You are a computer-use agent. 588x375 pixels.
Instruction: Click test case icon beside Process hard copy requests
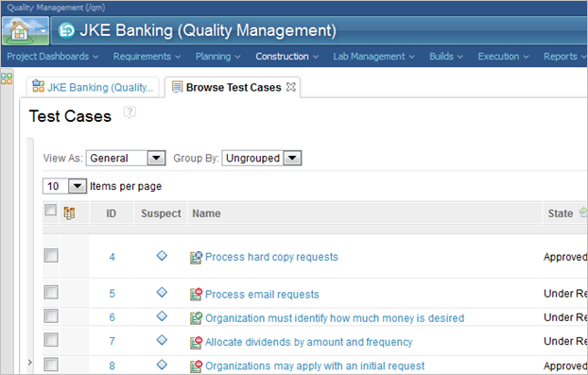(196, 257)
